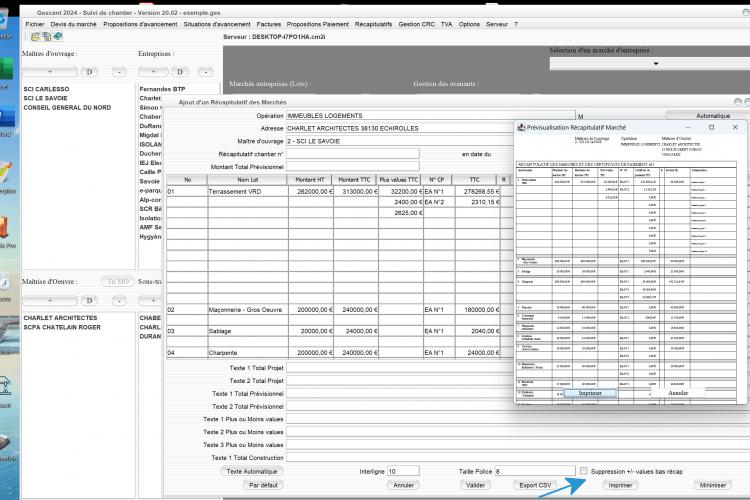Click Imprimer in the preview window
Image resolution: width=750 pixels, height=500 pixels.
pyautogui.click(x=590, y=393)
